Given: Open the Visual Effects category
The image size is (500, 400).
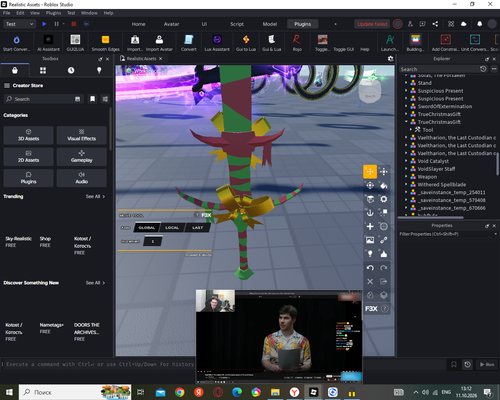Looking at the screenshot, I should tap(82, 135).
